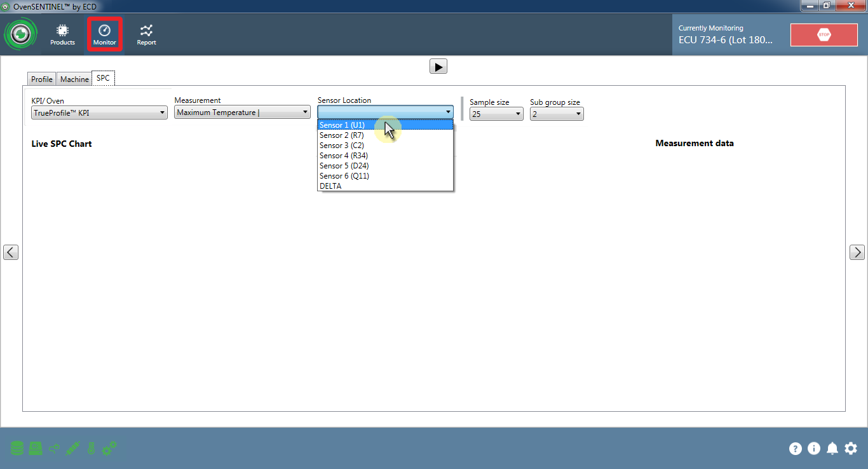Click the OvenSENTINEL green logo

[21, 34]
